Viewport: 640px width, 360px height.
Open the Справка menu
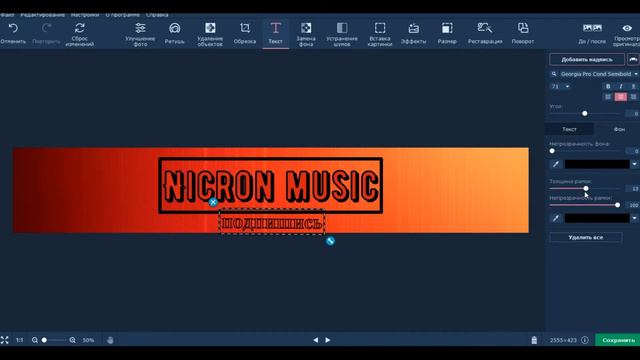tap(157, 15)
